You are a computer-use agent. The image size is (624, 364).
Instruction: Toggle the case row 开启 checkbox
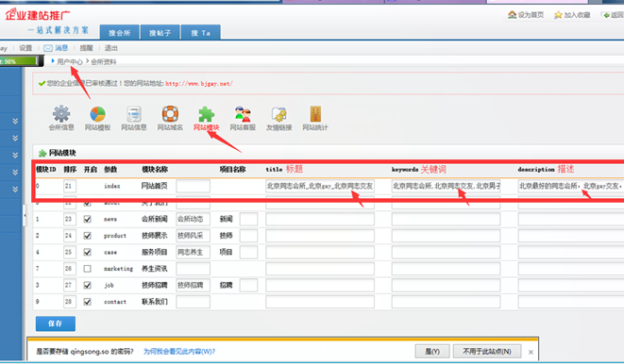tap(87, 253)
